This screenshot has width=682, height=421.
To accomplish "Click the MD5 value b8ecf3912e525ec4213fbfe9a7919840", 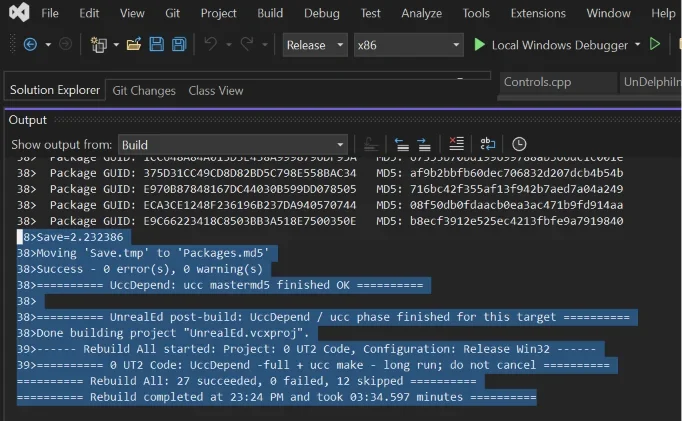I will click(516, 221).
